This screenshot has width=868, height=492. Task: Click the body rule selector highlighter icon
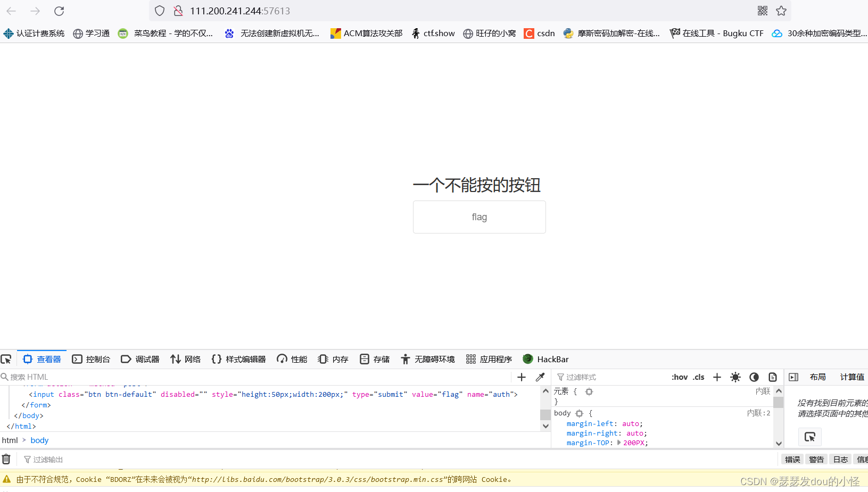[x=580, y=413]
